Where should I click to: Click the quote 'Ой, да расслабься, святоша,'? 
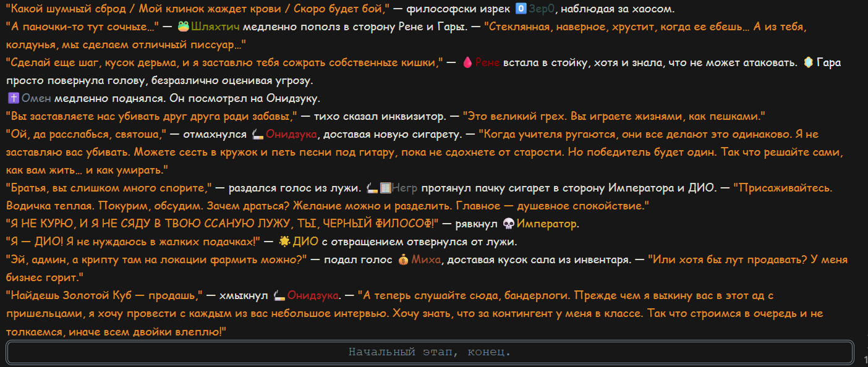87,135
